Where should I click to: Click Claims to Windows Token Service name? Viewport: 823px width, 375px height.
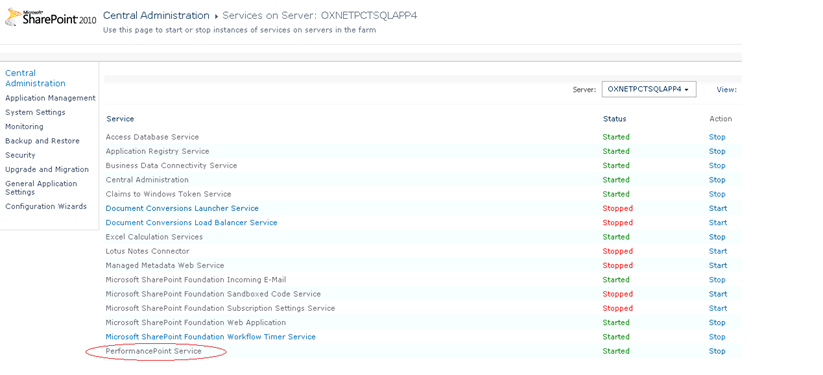[x=168, y=194]
